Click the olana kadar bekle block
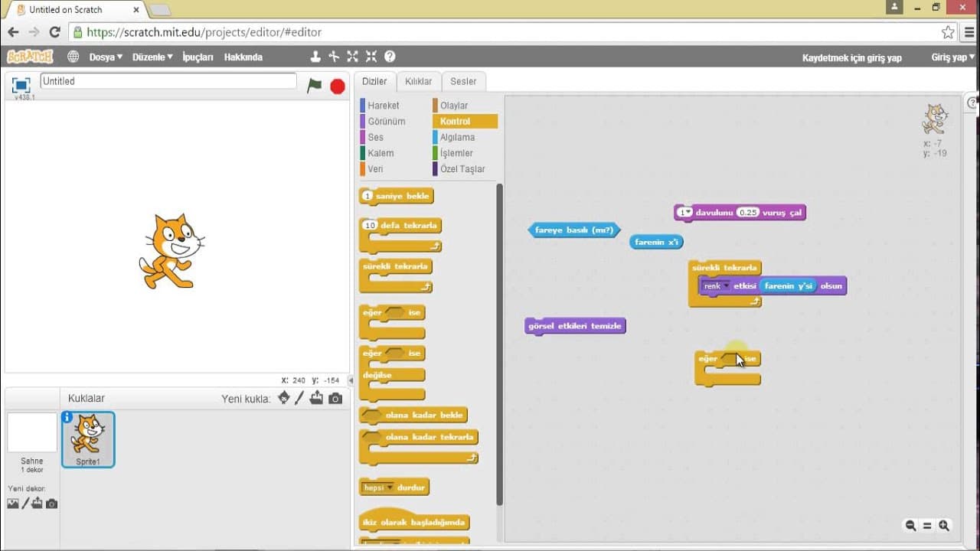The width and height of the screenshot is (980, 551). 413,415
